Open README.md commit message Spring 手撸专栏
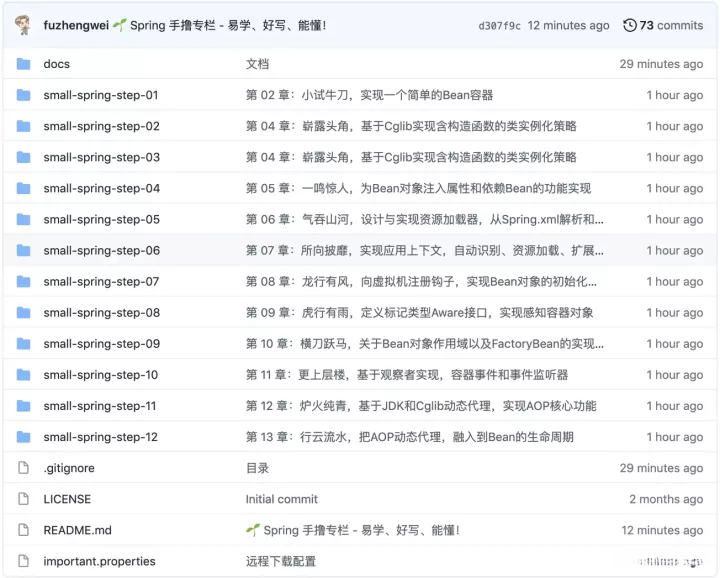Screen dimensions: 720x578 click(x=353, y=530)
